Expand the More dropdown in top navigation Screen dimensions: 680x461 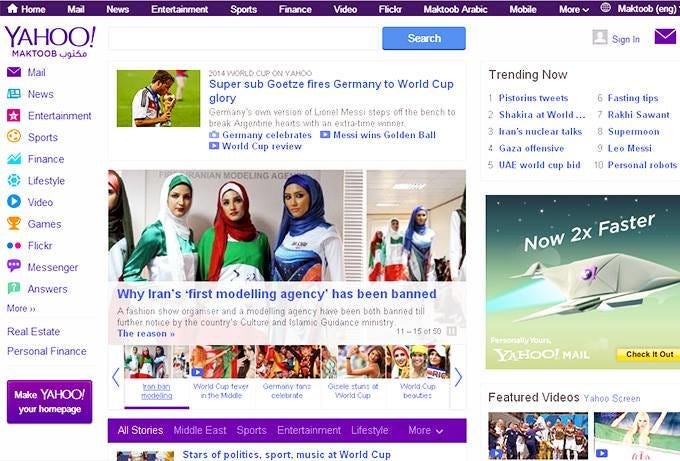[574, 9]
